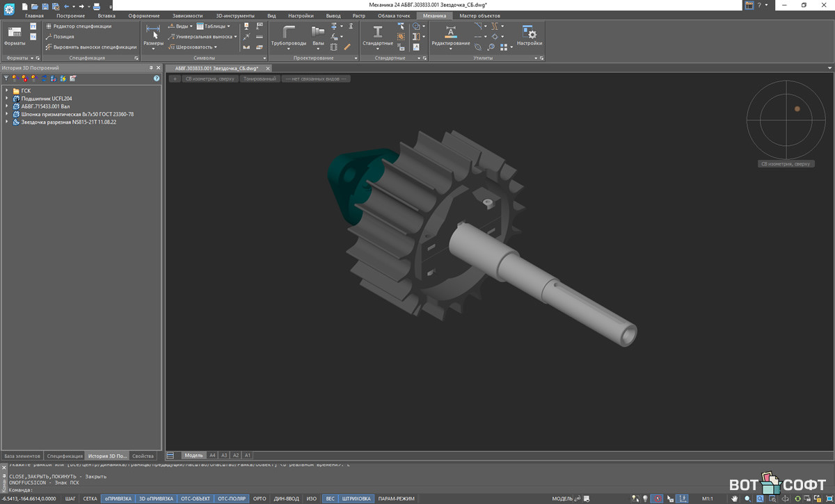Screen dimensions: 835x504
Task: Open the Размеры dimension tool
Action: tap(153, 35)
